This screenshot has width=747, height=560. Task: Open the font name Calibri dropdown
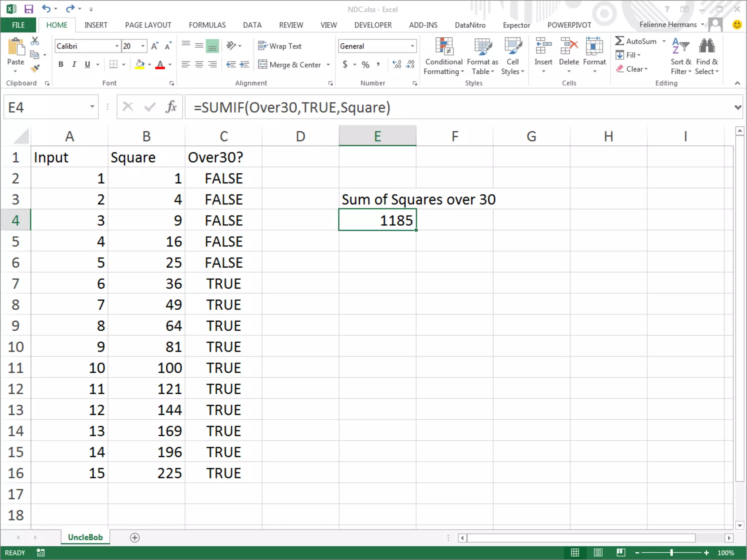(x=117, y=46)
